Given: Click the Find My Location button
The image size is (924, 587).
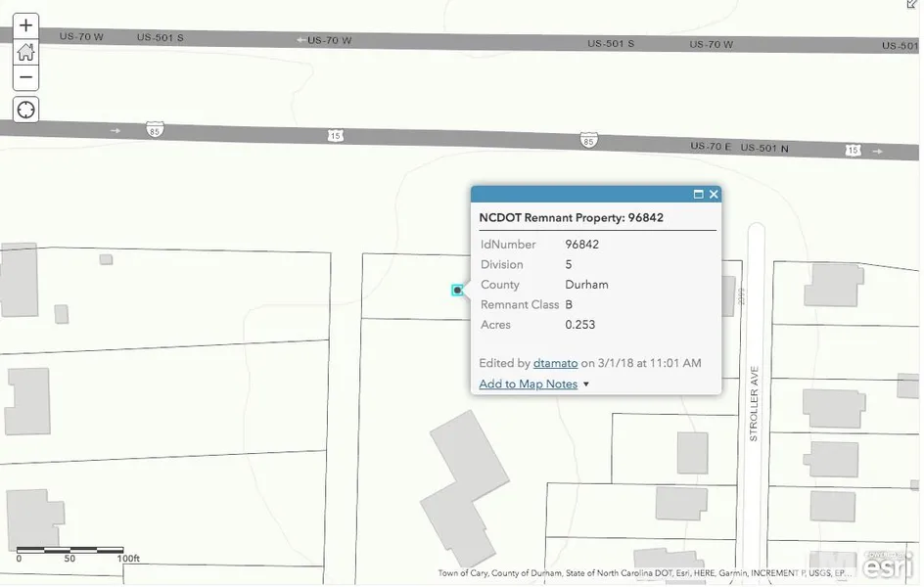Looking at the screenshot, I should (26, 110).
